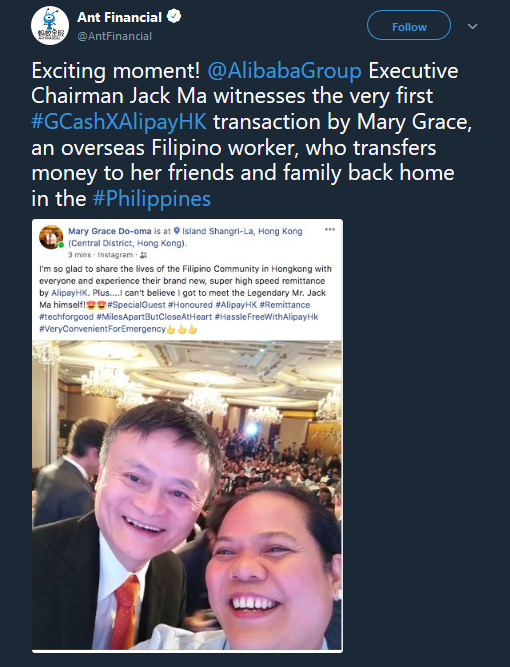510x667 pixels.
Task: Click the three-dot menu on embedded post
Action: click(330, 230)
